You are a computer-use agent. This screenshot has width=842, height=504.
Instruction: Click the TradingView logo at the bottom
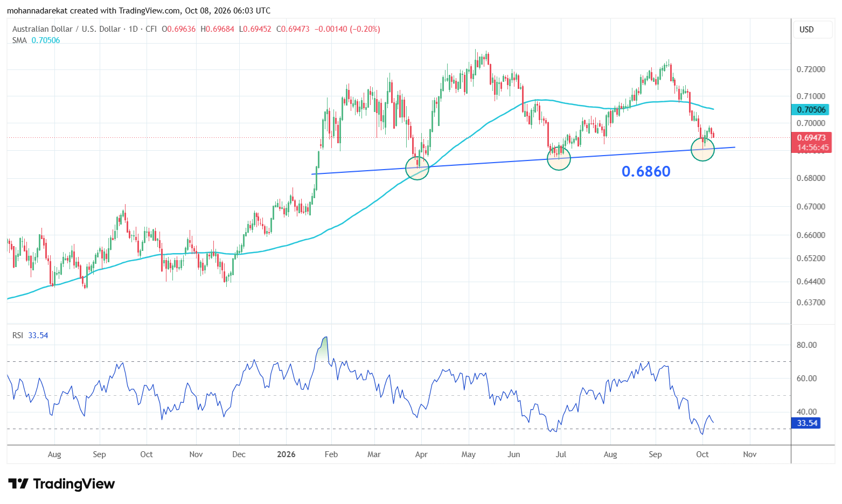pos(61,484)
